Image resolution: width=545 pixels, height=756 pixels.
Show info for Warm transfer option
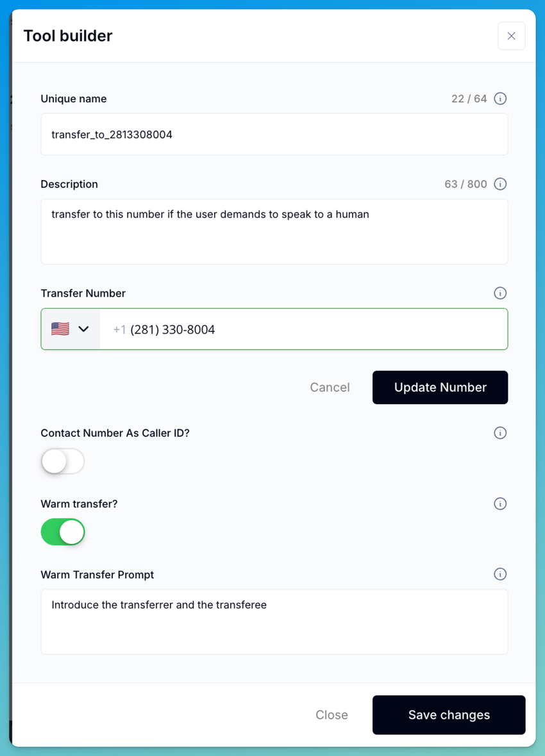[x=500, y=504]
